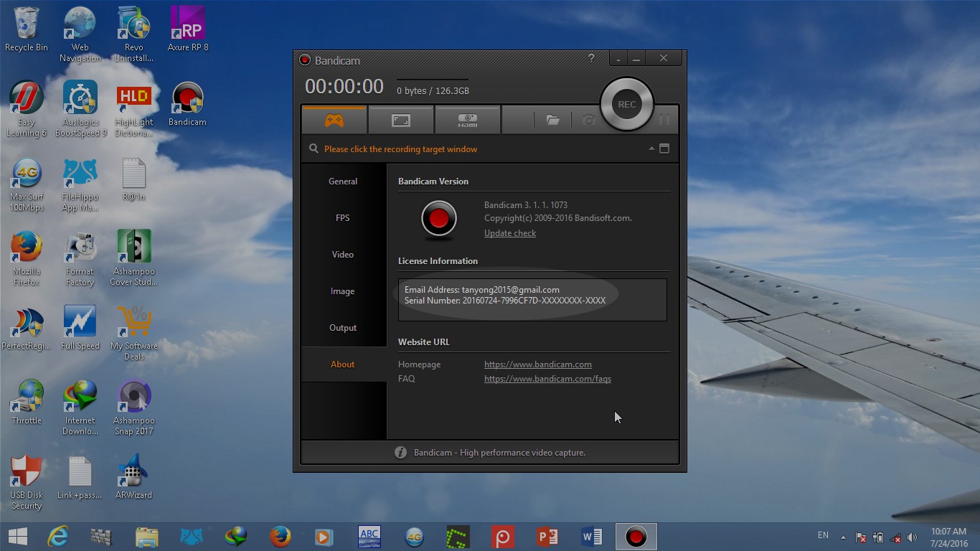Select the Ashampoo Snap 2017 desktop icon

[133, 408]
